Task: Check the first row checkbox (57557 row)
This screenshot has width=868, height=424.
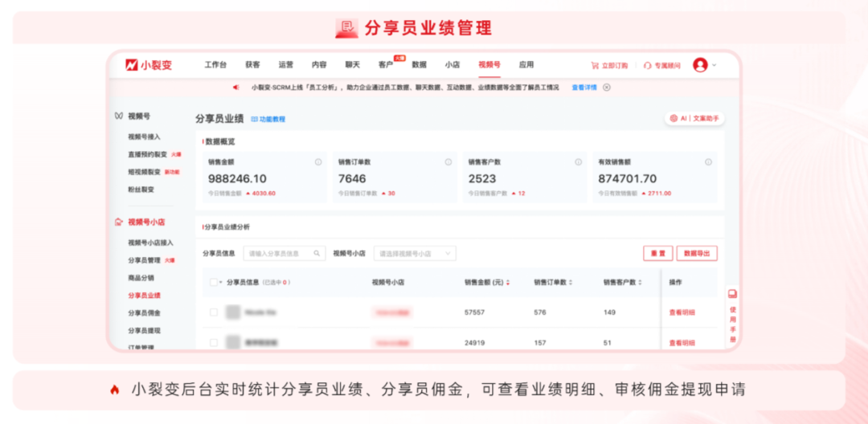Action: [214, 312]
